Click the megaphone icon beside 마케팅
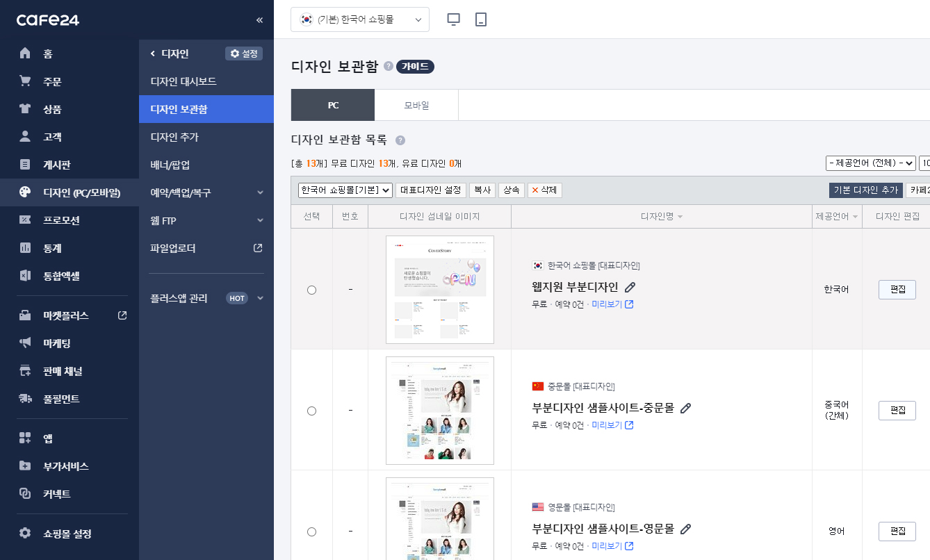This screenshot has width=930, height=560. [25, 343]
